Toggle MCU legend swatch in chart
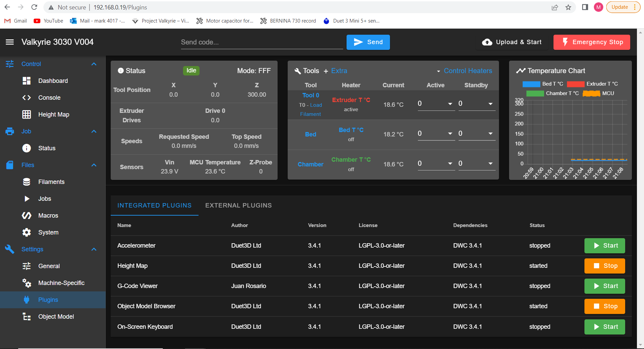 point(591,93)
